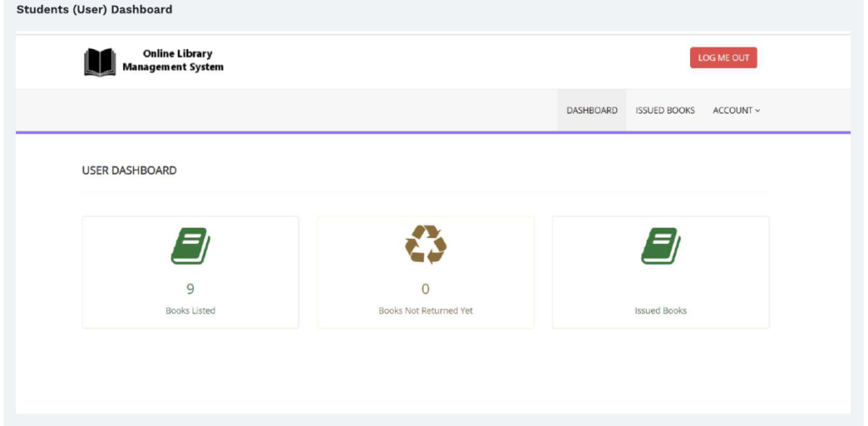868x426 pixels.
Task: Click the open book logo icon
Action: click(100, 62)
